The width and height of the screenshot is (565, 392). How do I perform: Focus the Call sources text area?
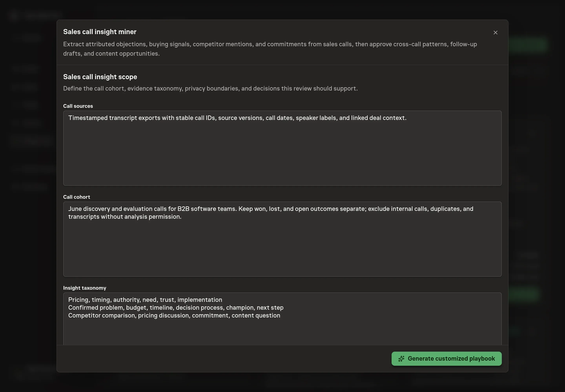(x=282, y=148)
